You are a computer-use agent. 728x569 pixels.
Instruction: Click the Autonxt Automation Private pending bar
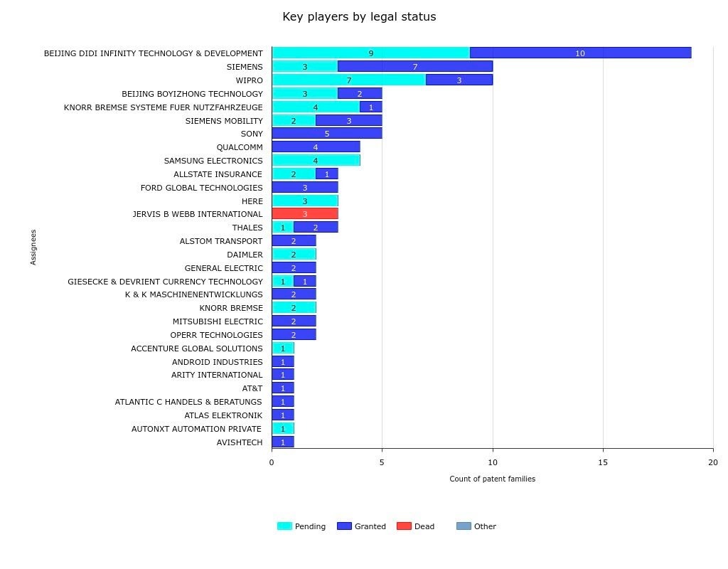[x=283, y=428]
